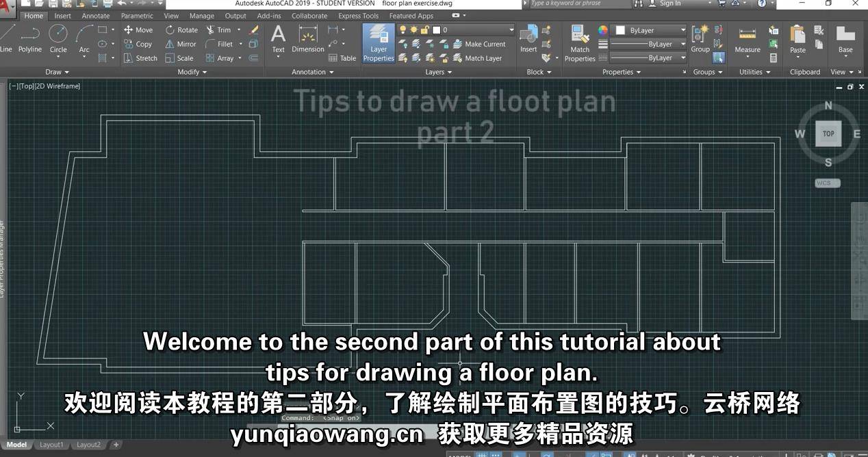Expand the Block panel

[539, 72]
